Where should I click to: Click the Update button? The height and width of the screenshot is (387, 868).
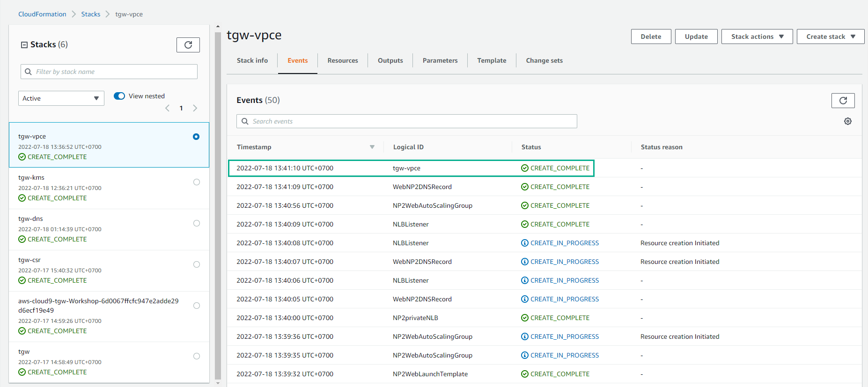point(696,37)
